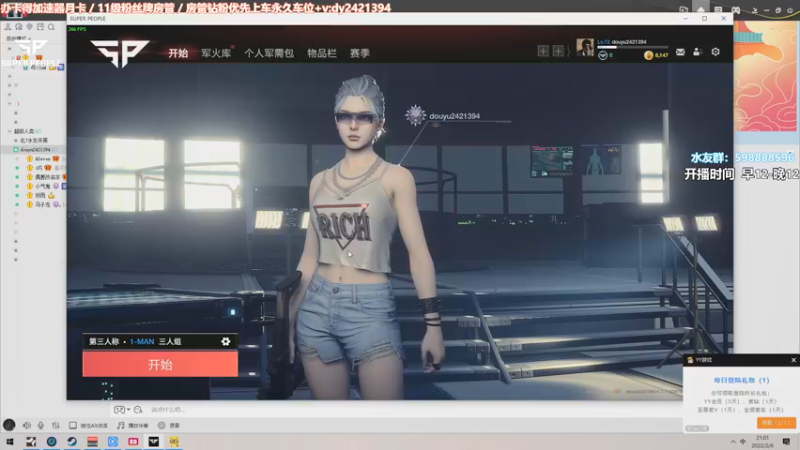Screen dimensions: 800x450
Task: Click play accompaniment music note
Action: click(x=120, y=425)
